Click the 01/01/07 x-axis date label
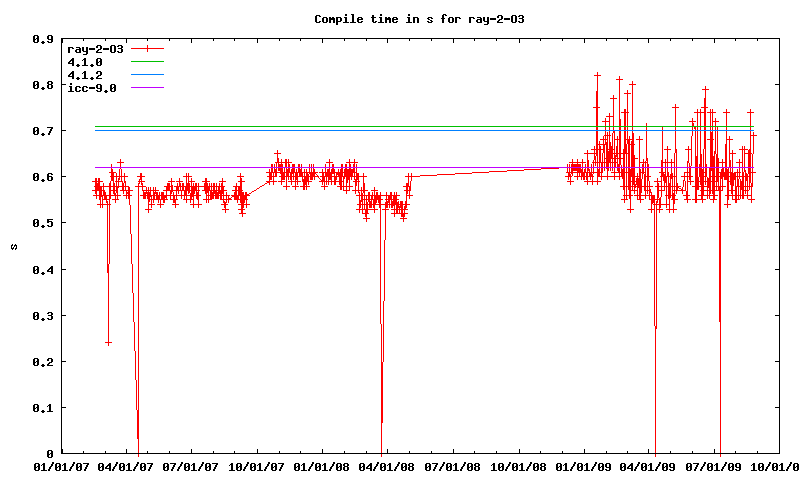Screen dimensions: 800x480 60,466
